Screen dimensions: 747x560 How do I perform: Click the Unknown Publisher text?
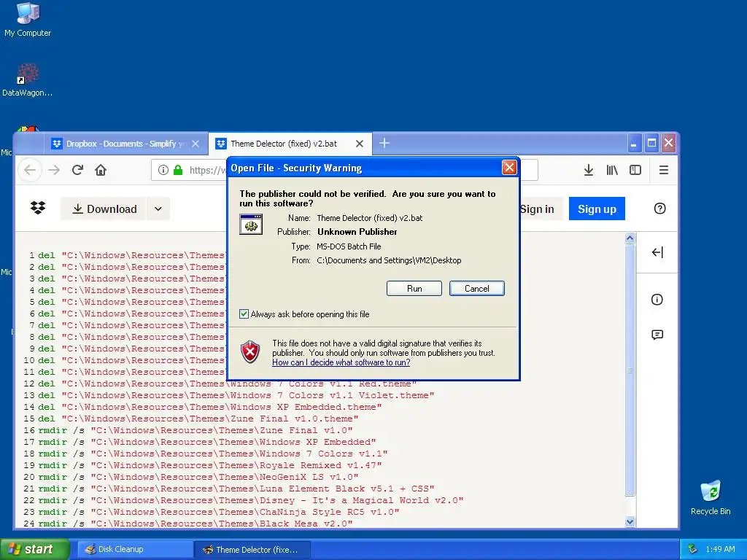pyautogui.click(x=357, y=232)
